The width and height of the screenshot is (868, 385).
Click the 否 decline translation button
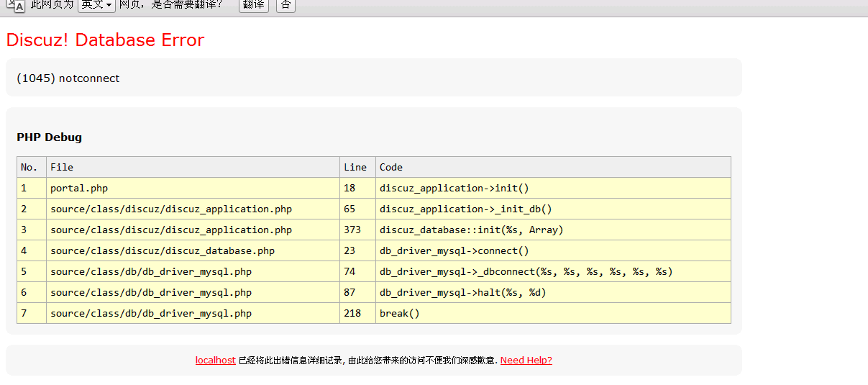285,5
